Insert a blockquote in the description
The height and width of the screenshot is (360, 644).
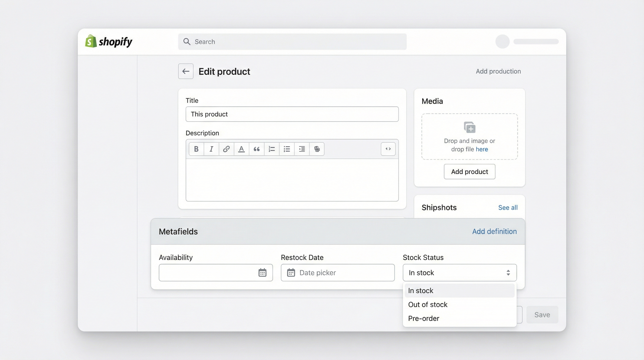tap(256, 149)
